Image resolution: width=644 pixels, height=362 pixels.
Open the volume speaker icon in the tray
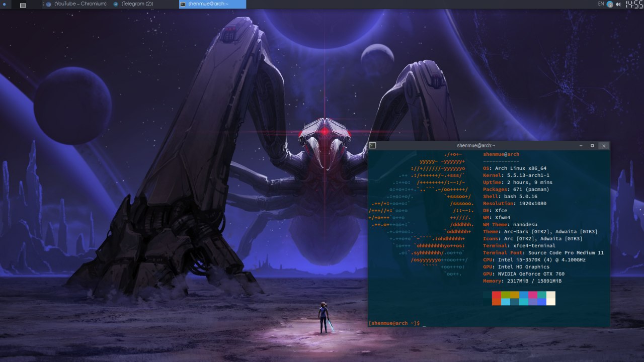617,4
